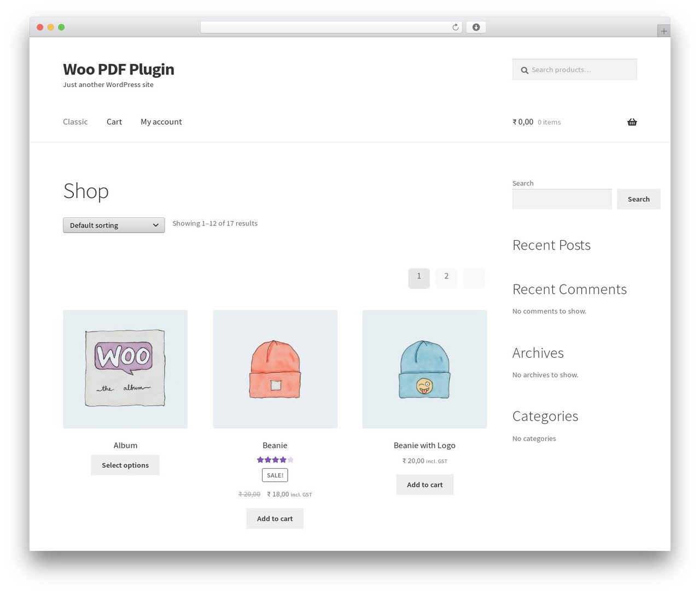Click the browser reload icon

tap(455, 27)
